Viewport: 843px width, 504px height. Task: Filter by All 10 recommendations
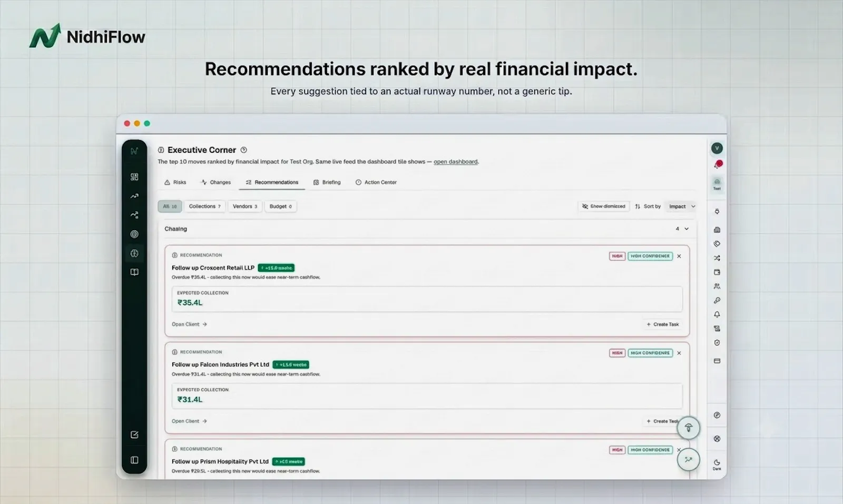click(x=170, y=206)
